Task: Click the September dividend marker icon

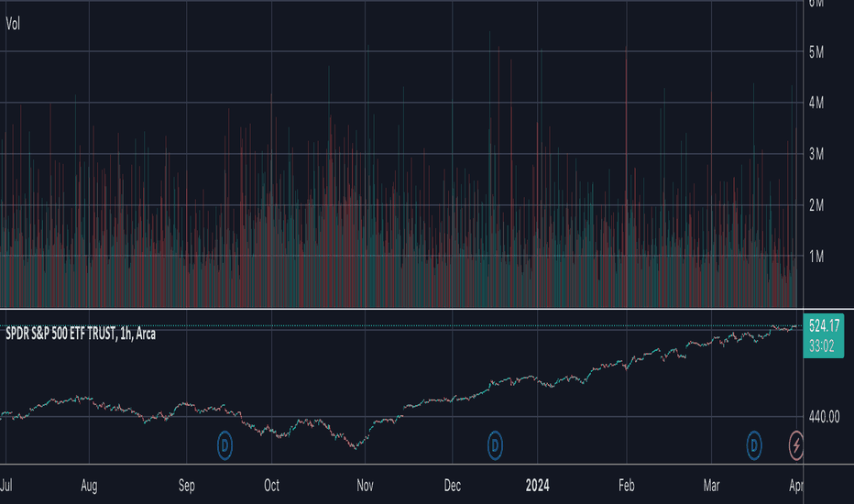Action: click(224, 445)
